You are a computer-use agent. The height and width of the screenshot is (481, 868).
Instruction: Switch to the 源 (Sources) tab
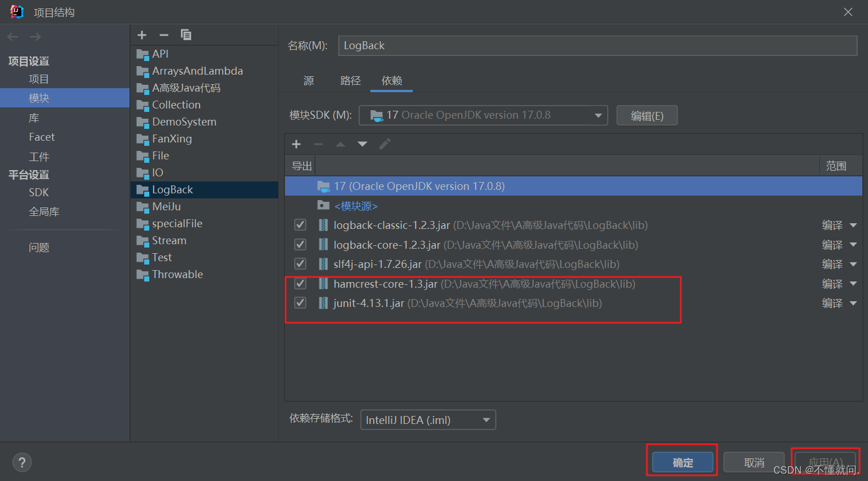coord(309,81)
